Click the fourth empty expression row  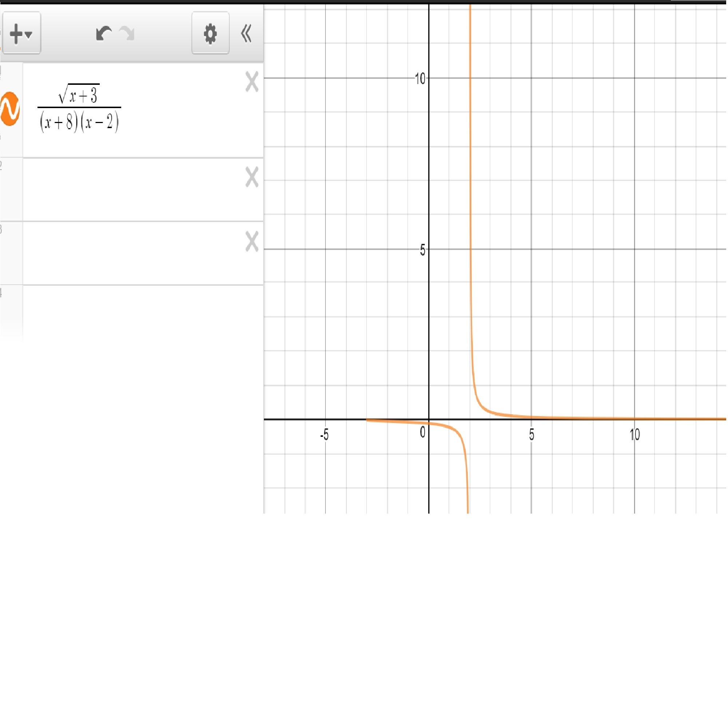click(x=132, y=313)
